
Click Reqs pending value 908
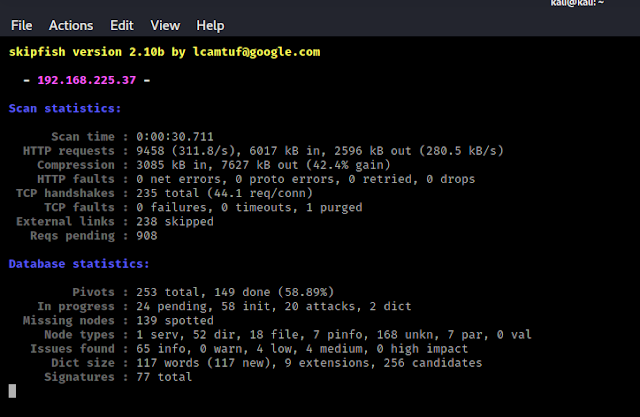tap(147, 236)
